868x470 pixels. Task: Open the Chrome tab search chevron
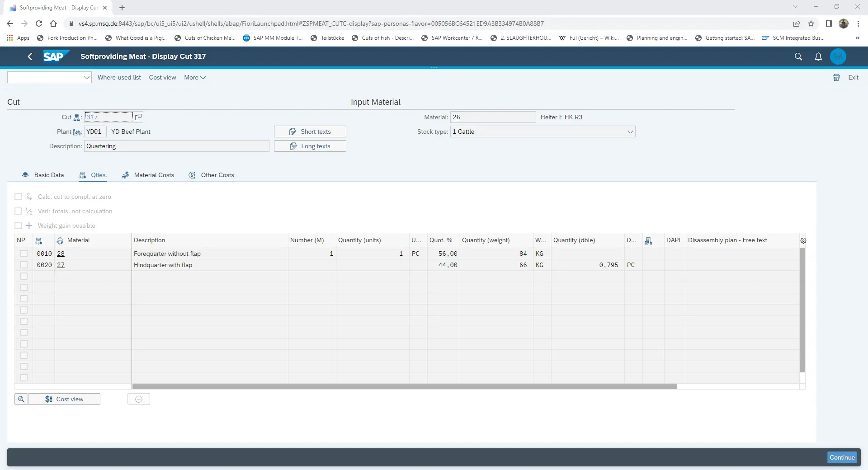coord(795,6)
